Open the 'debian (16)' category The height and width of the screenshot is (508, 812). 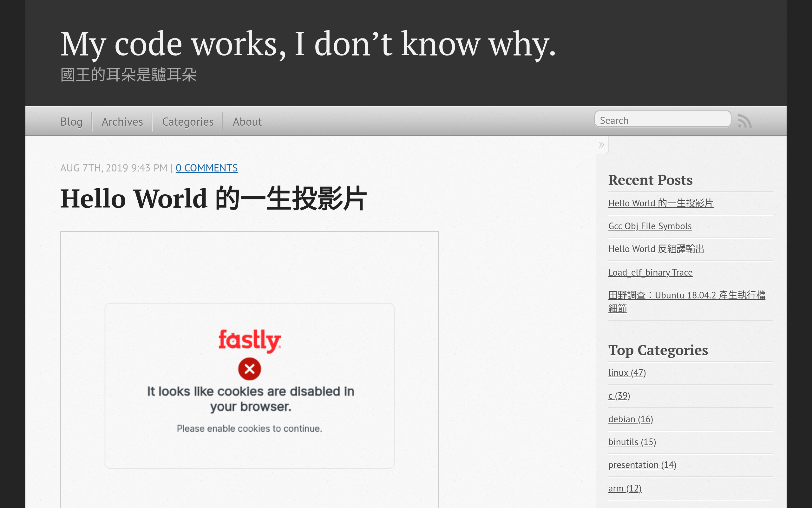click(631, 419)
